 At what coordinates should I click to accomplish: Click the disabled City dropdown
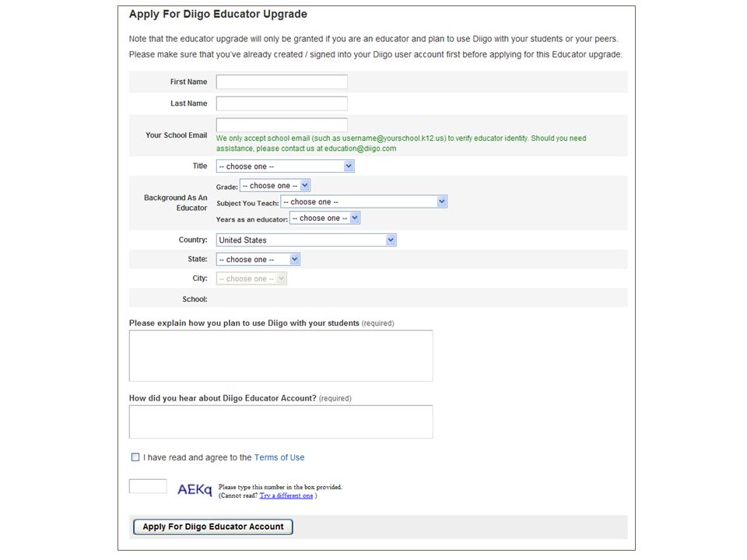251,278
